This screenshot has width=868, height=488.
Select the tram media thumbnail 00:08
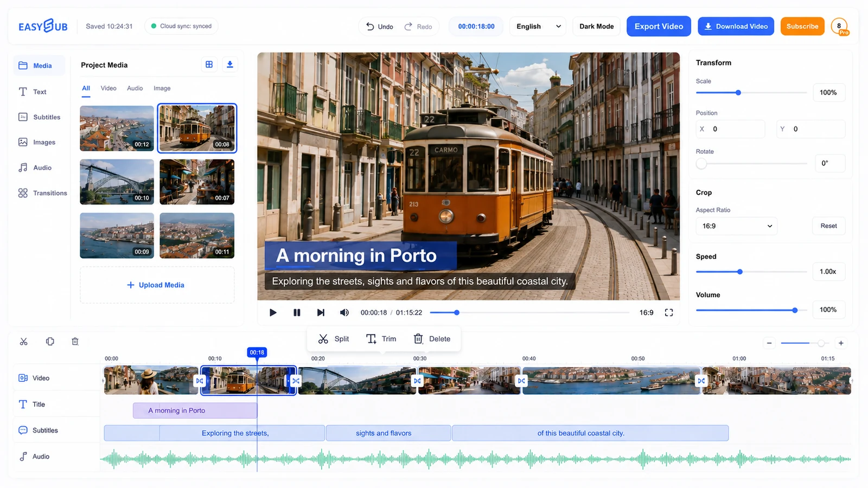pos(197,128)
